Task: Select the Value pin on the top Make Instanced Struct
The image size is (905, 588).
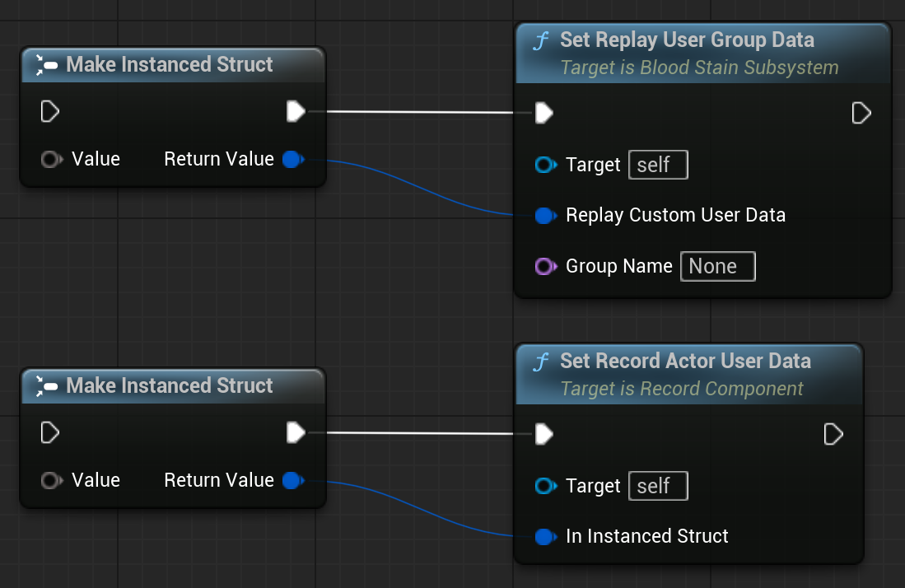Action: (52, 159)
